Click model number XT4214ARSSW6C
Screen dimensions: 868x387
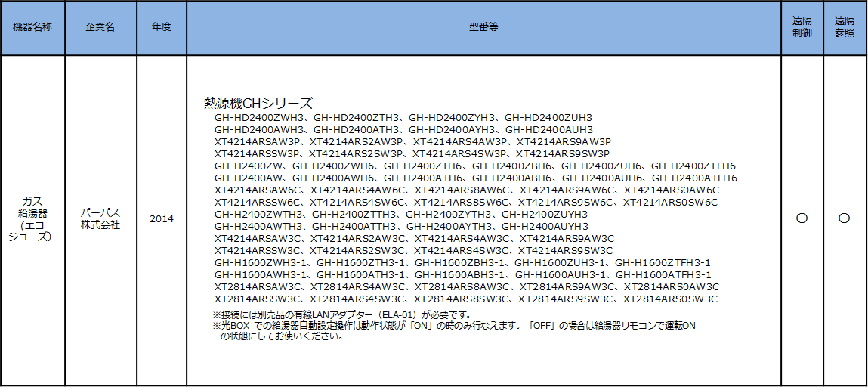pos(258,202)
